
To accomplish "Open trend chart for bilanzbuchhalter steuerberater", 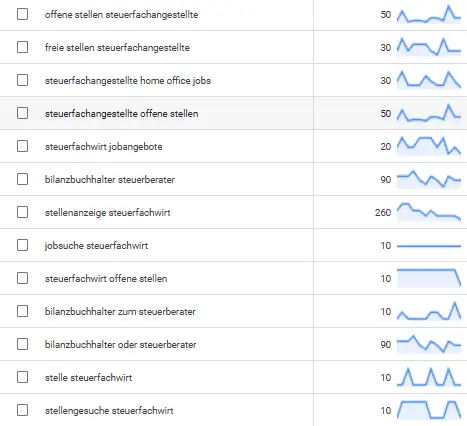I will coord(429,179).
